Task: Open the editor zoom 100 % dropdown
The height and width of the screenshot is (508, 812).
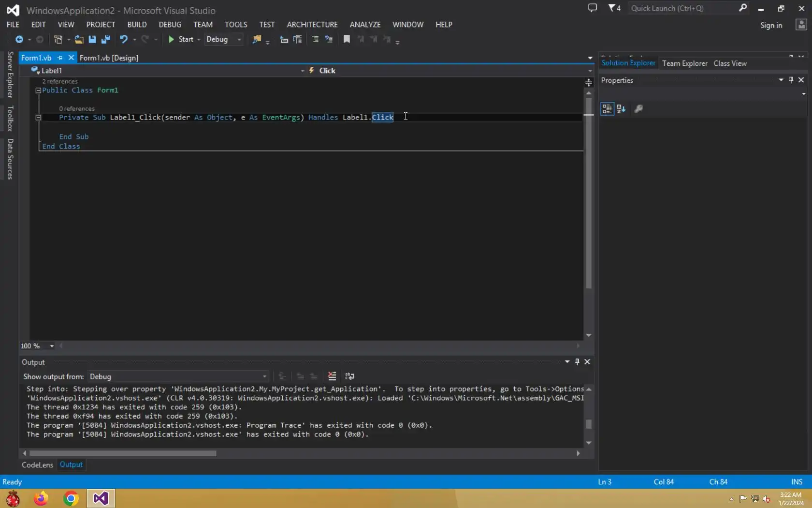Action: click(52, 346)
